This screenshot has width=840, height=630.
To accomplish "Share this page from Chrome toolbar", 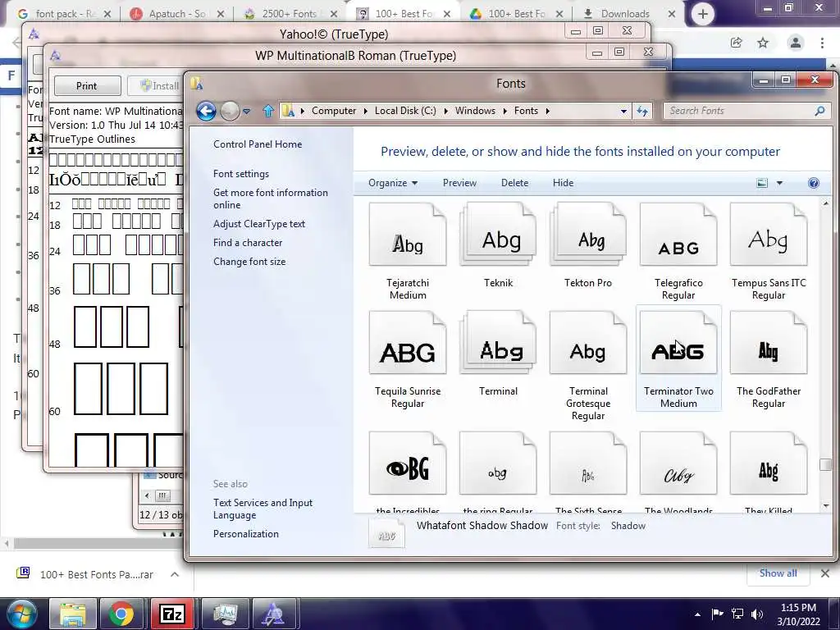I will pos(736,43).
